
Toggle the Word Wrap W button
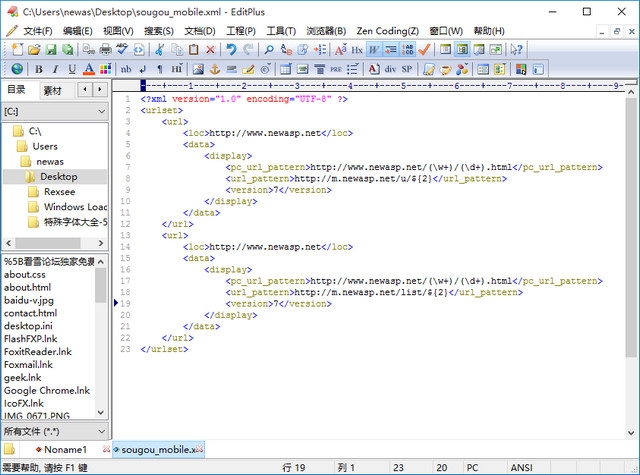tap(374, 49)
